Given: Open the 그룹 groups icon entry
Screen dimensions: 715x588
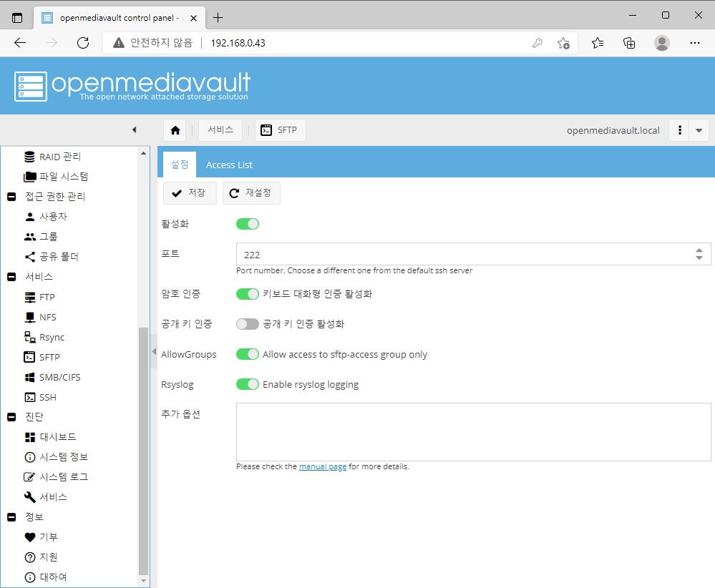Looking at the screenshot, I should pyautogui.click(x=41, y=237).
